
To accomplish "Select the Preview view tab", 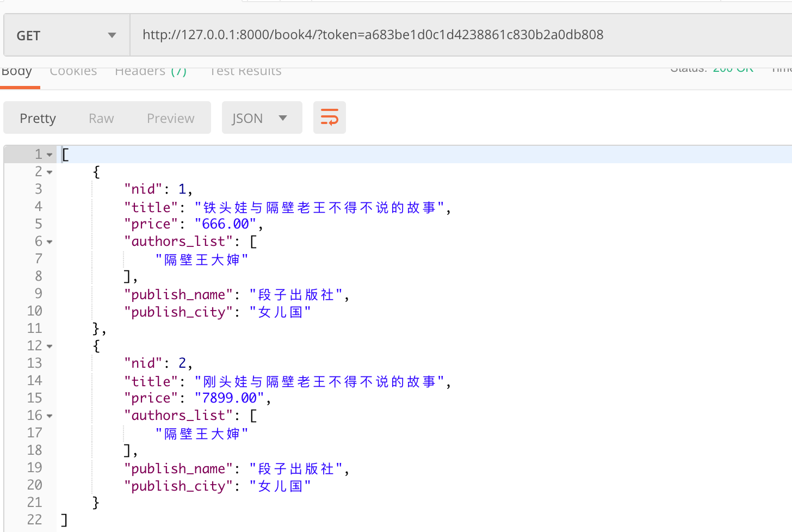I will click(x=171, y=119).
